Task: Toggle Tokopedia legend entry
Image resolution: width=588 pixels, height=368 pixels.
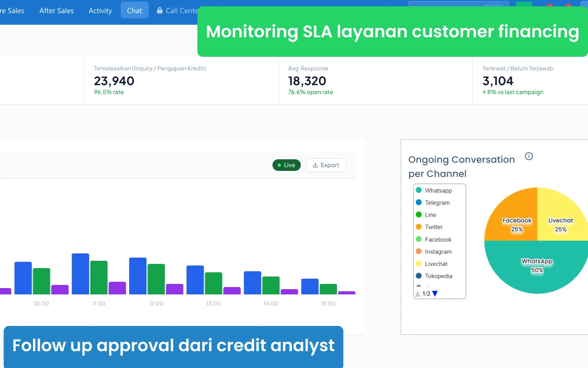Action: [x=434, y=276]
